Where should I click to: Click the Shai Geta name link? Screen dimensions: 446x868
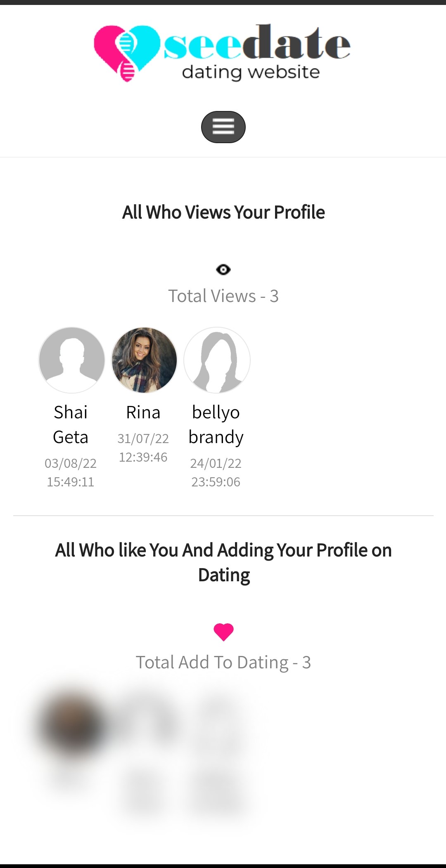[x=71, y=425]
